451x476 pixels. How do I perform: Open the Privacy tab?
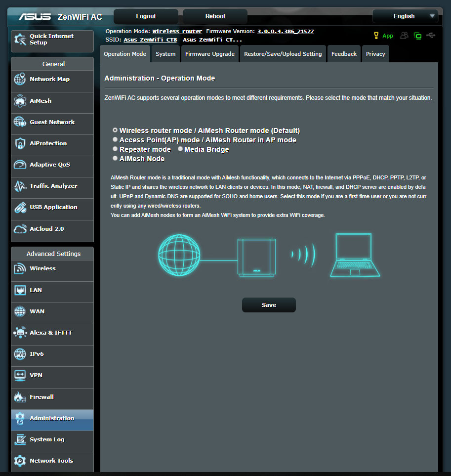pos(375,54)
